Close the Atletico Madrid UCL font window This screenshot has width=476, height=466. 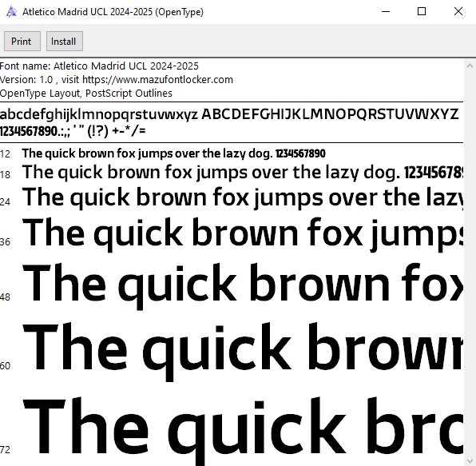458,11
